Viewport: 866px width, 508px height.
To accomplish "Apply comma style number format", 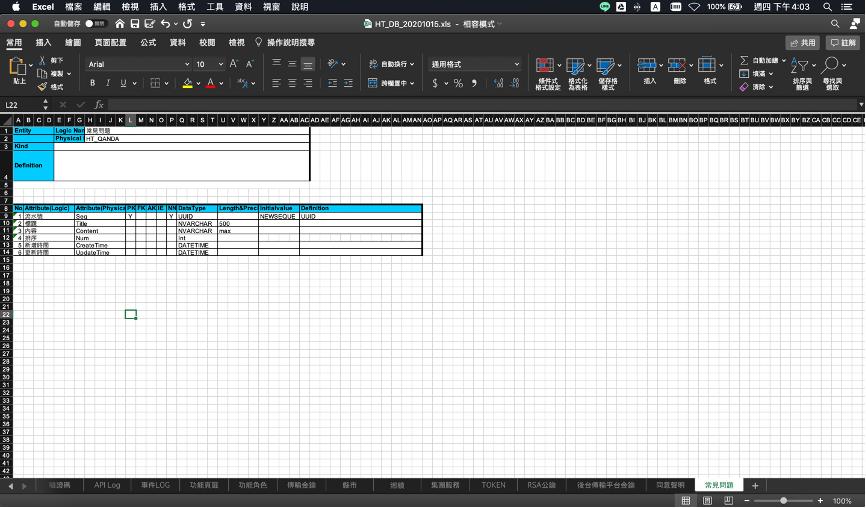I will 474,83.
